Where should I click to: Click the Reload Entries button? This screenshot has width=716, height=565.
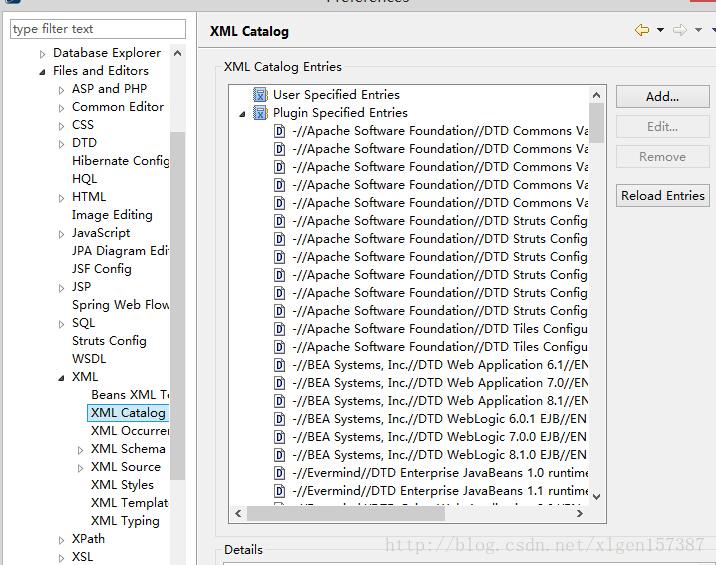(663, 196)
